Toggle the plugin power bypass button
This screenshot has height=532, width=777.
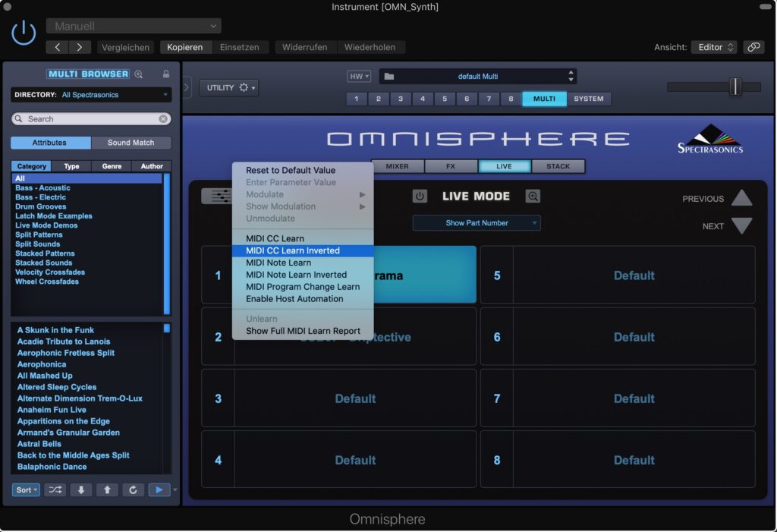tap(24, 33)
